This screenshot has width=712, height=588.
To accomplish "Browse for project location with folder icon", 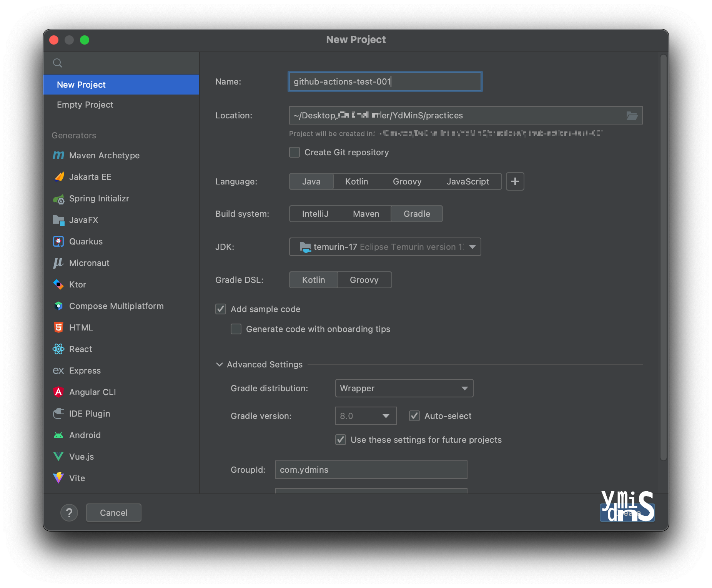I will [632, 115].
